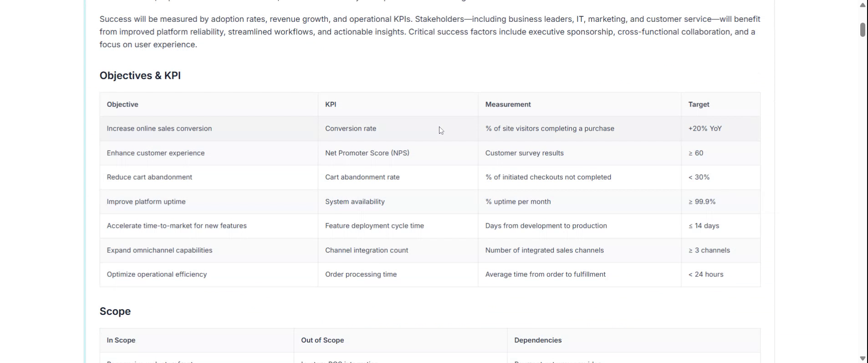868x363 pixels.
Task: Select the KPI column header
Action: (x=331, y=104)
